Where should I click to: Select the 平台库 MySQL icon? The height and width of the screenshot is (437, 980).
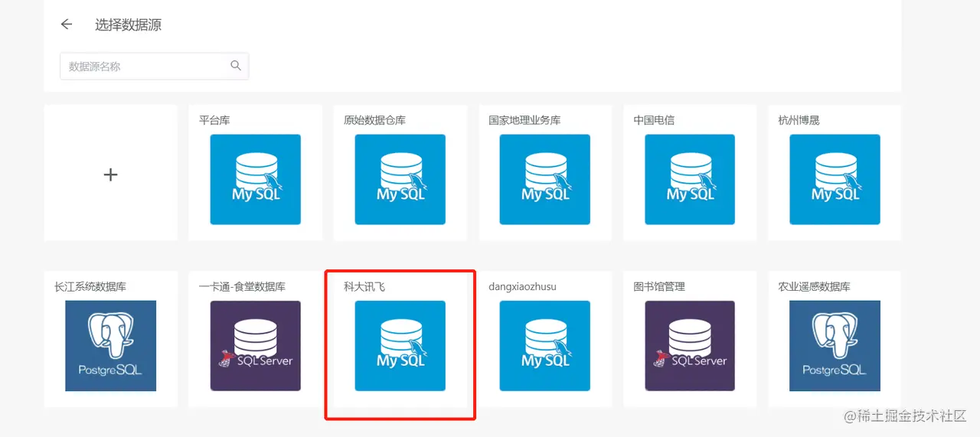coord(256,180)
